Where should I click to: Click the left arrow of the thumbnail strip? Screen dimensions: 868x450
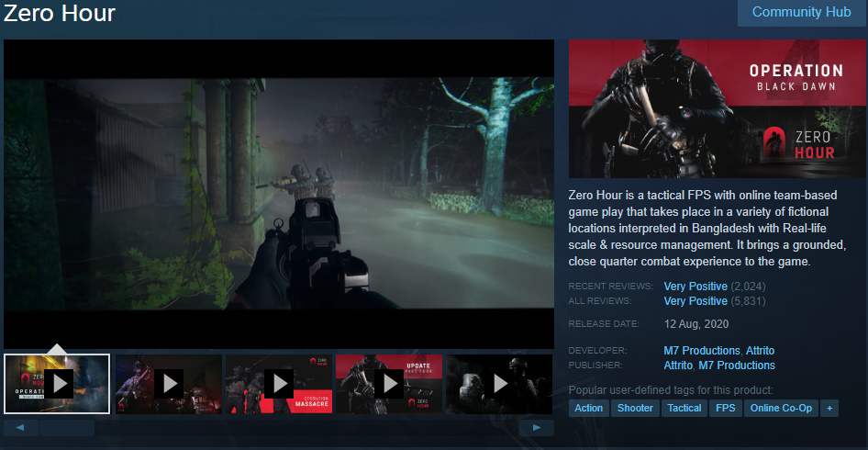(x=20, y=428)
